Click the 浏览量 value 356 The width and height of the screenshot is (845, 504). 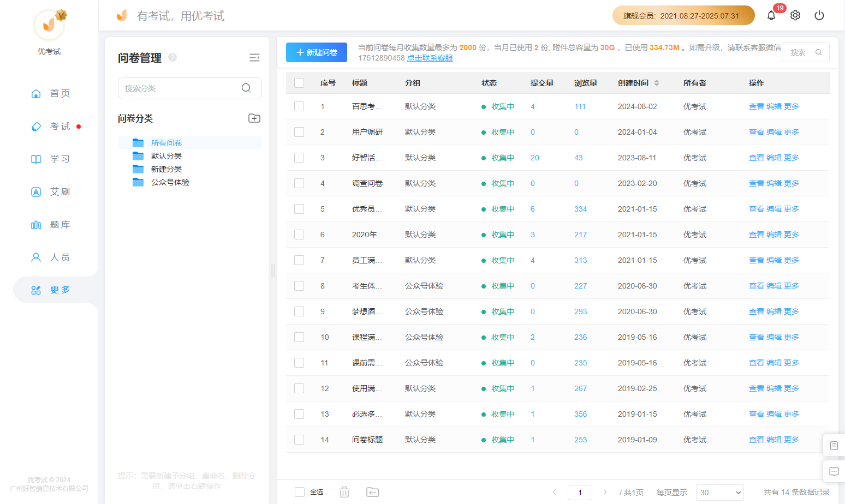pyautogui.click(x=580, y=414)
